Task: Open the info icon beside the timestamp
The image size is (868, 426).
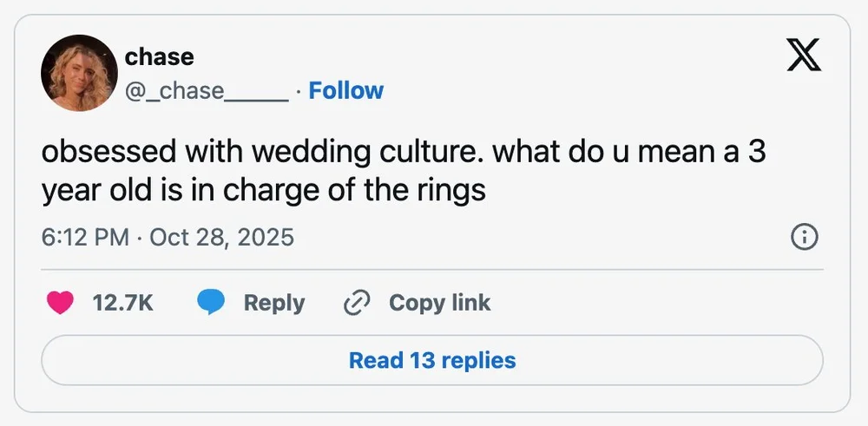Action: point(805,237)
